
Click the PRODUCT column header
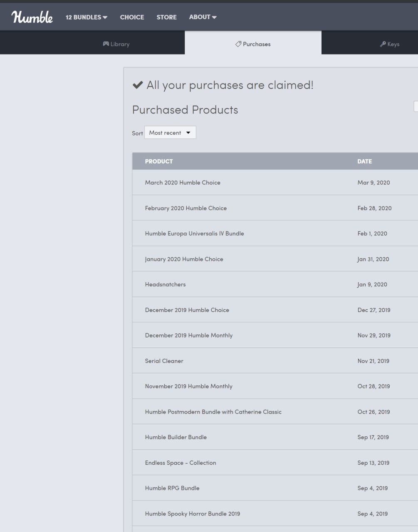[159, 161]
